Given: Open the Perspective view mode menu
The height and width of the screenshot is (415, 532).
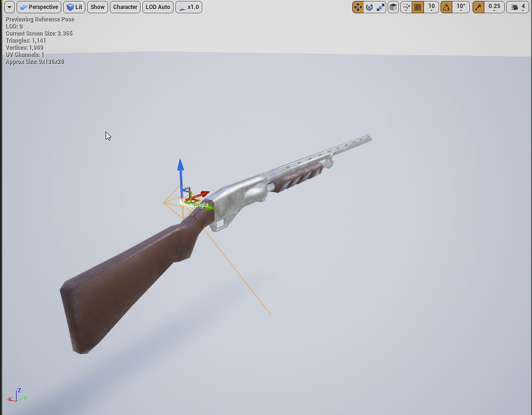Looking at the screenshot, I should pyautogui.click(x=39, y=7).
